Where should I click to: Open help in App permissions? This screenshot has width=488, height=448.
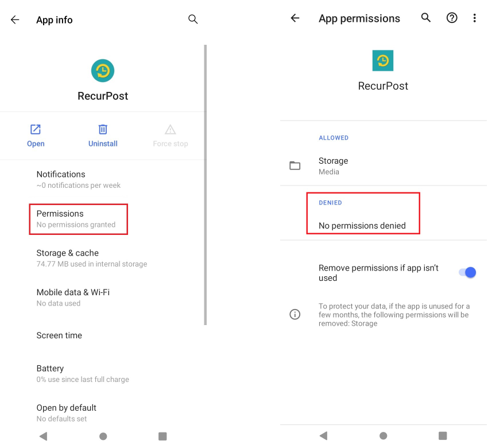[x=452, y=18]
